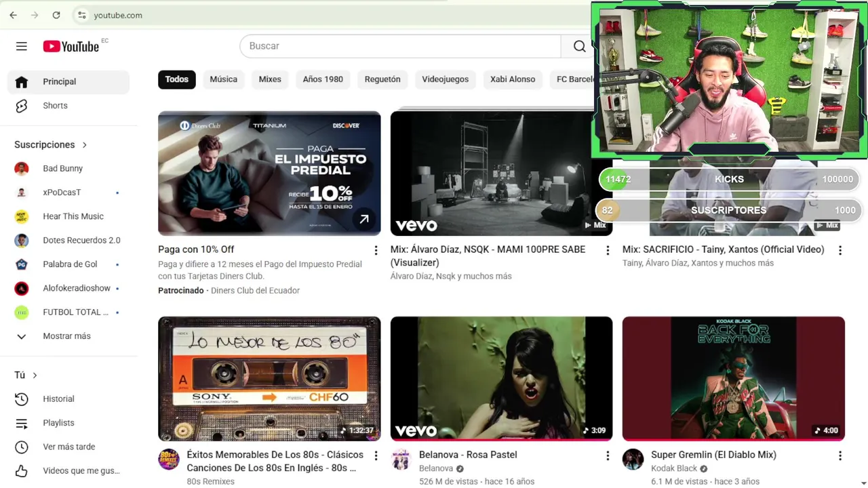The width and height of the screenshot is (868, 488).
Task: Open the Bad Bunny channel avatar
Action: 22,169
